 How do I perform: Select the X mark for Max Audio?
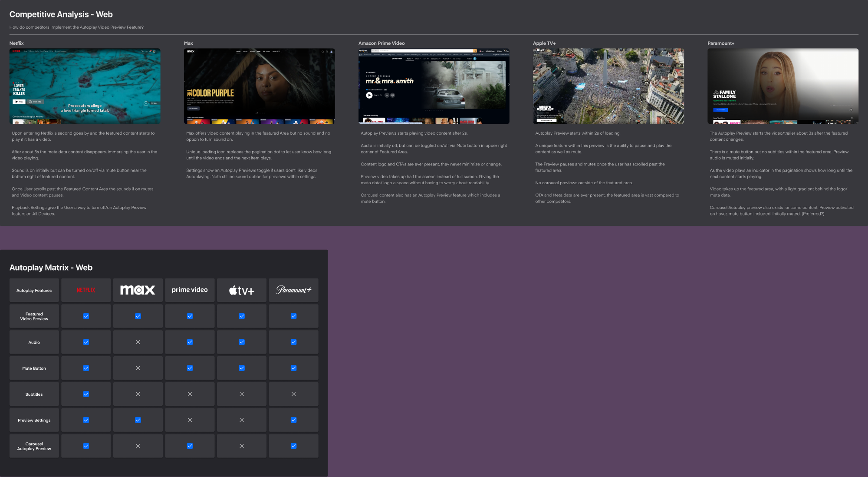pos(138,342)
